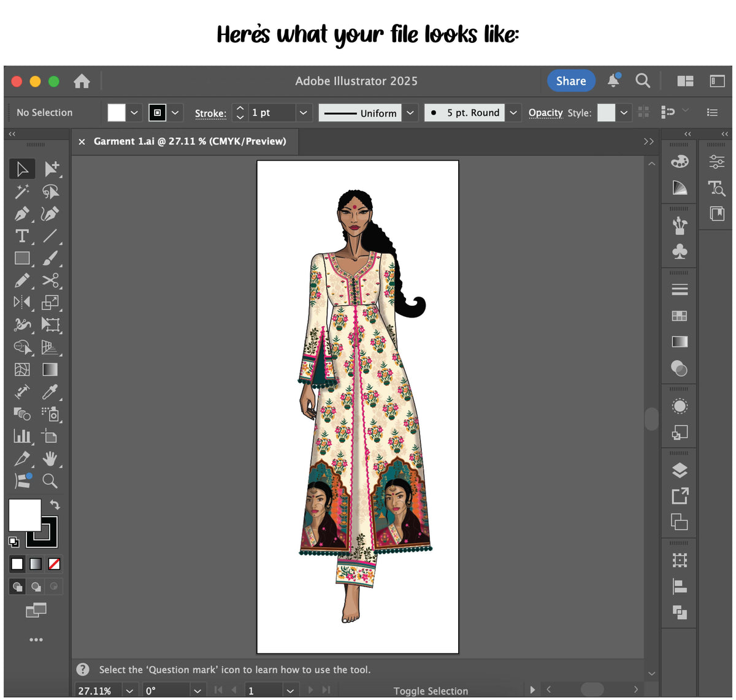Select the Blend tool
736x700 pixels.
tap(22, 414)
